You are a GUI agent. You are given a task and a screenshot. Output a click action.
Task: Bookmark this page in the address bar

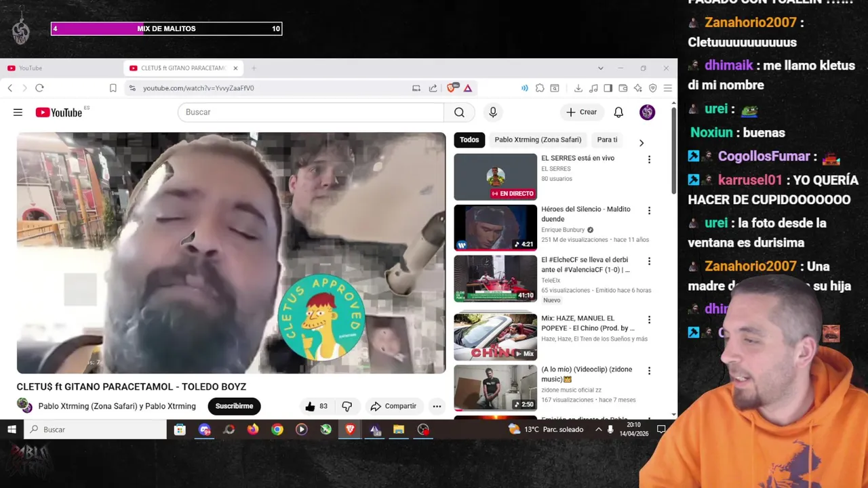tap(113, 88)
